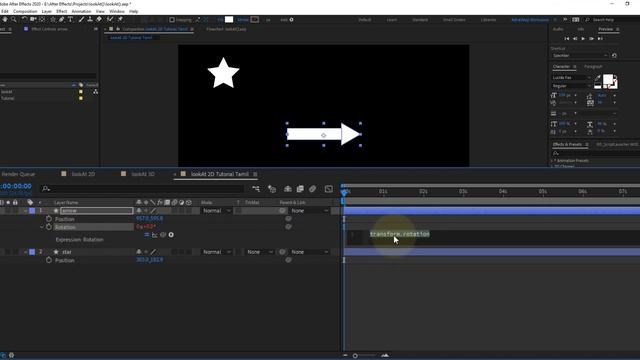Open the star layer TrkMat dropdown
This screenshot has height=360, width=640.
[260, 252]
